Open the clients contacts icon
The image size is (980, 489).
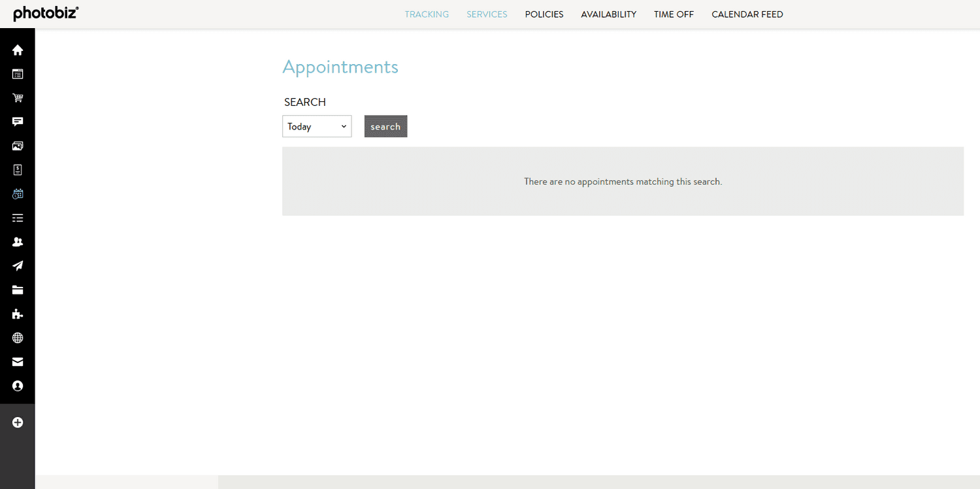pyautogui.click(x=17, y=241)
